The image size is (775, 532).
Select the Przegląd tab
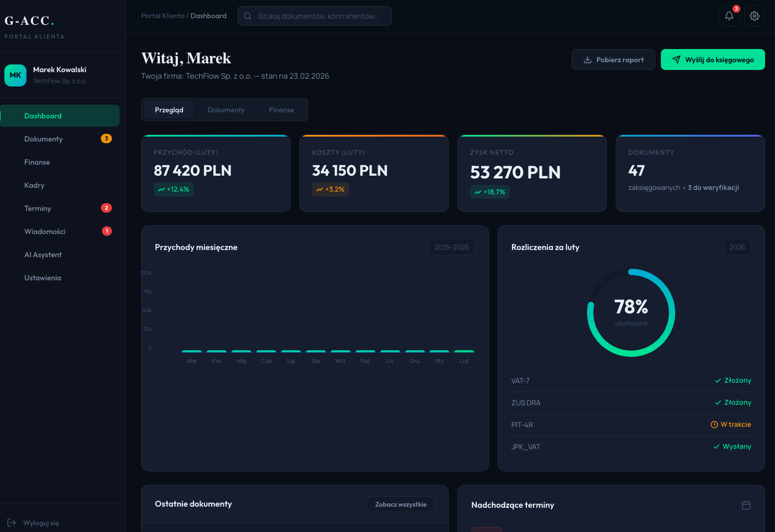pos(169,110)
